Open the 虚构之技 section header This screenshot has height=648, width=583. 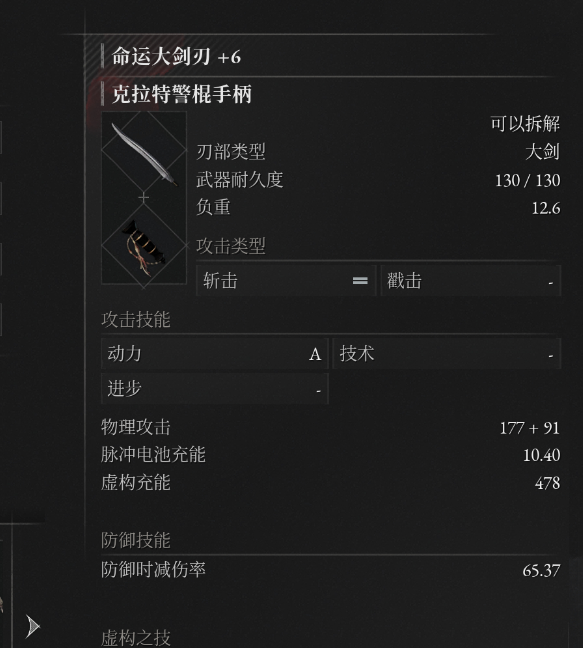click(136, 638)
